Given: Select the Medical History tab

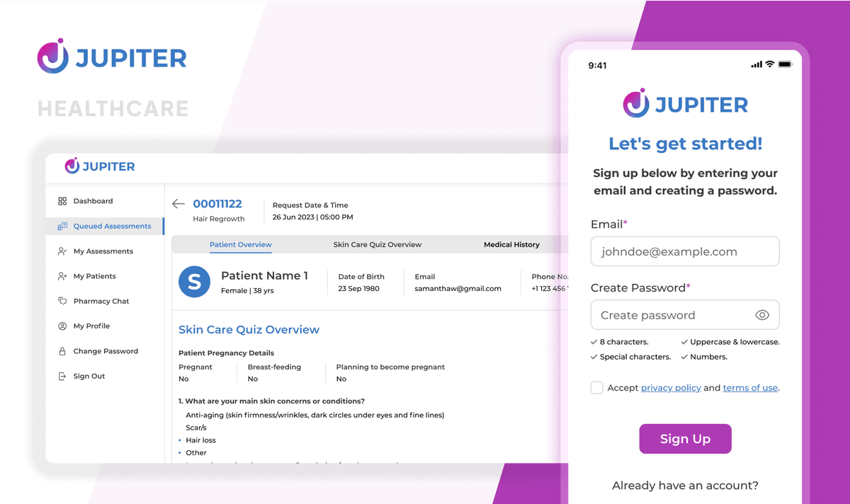Looking at the screenshot, I should tap(511, 245).
